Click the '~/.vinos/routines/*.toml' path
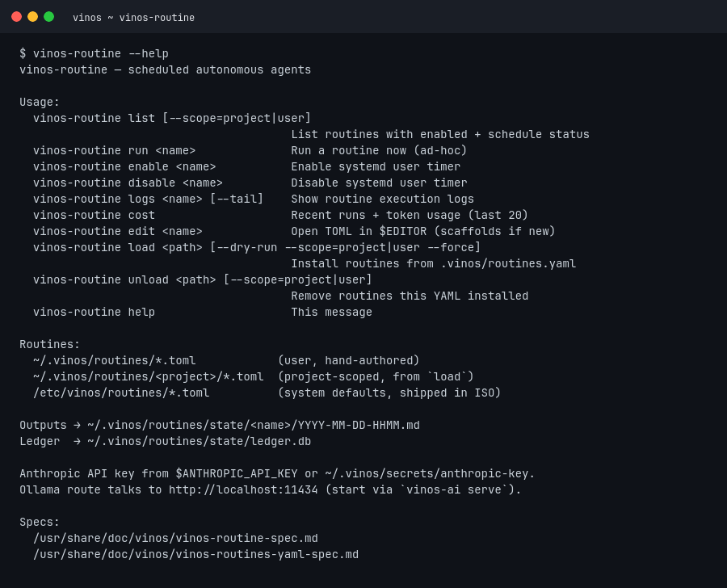Screen dimensions: 727x588 114,361
